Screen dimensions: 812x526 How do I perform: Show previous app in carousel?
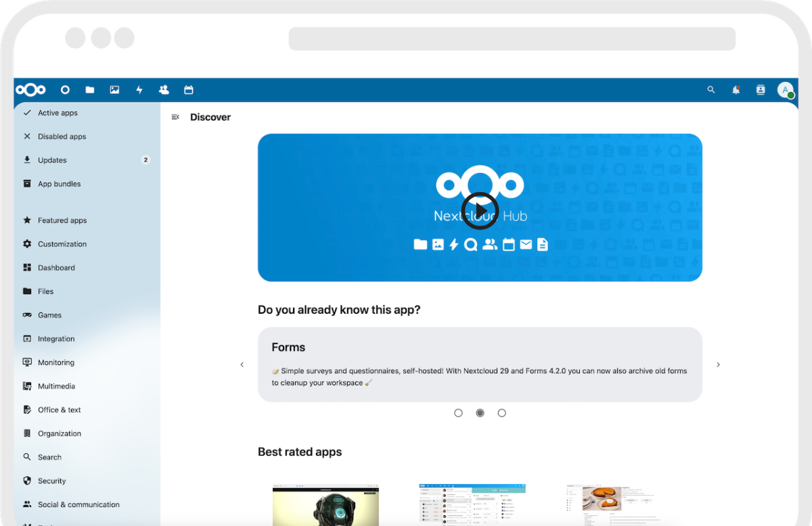point(242,364)
